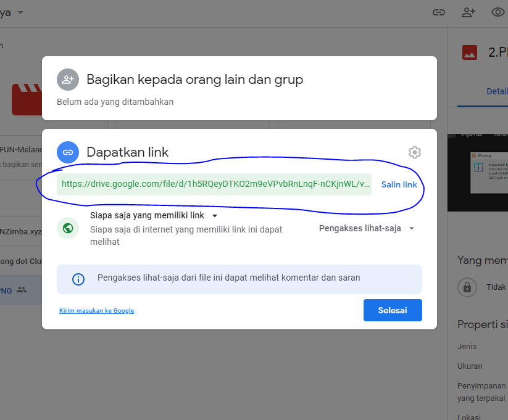
Task: Click the blue link icon beside Dapatkan link
Action: (x=68, y=152)
